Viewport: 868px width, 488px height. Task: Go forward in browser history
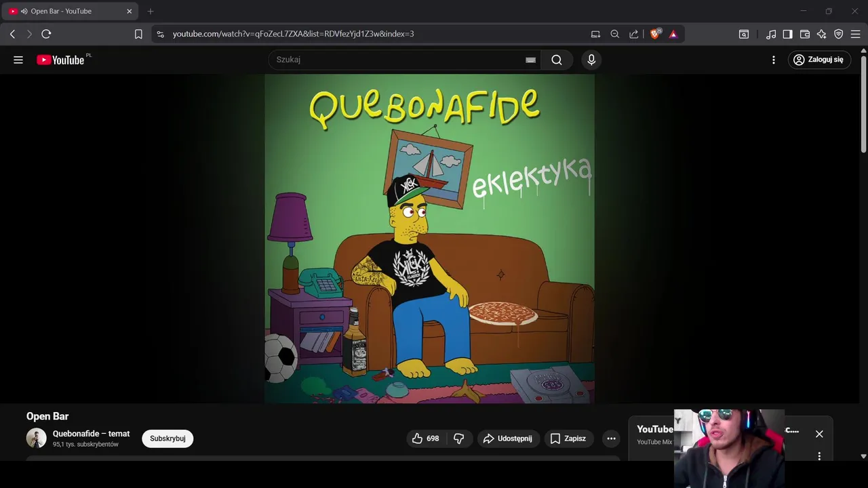(x=29, y=34)
